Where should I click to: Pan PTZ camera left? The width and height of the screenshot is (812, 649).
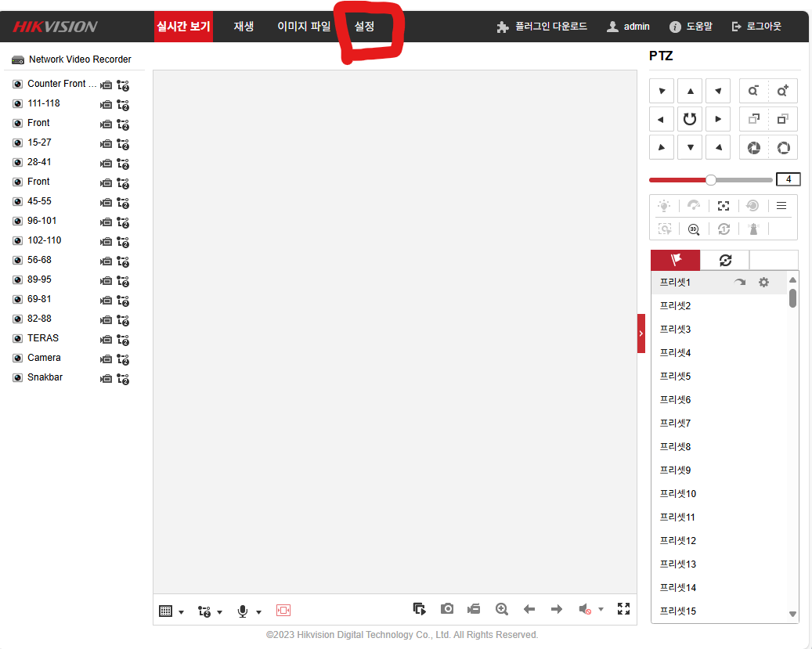[x=662, y=119]
